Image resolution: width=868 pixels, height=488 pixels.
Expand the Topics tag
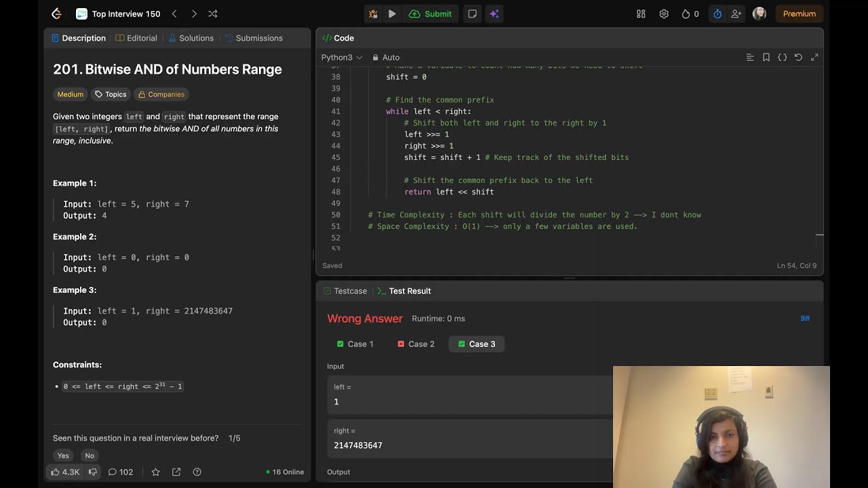(111, 94)
